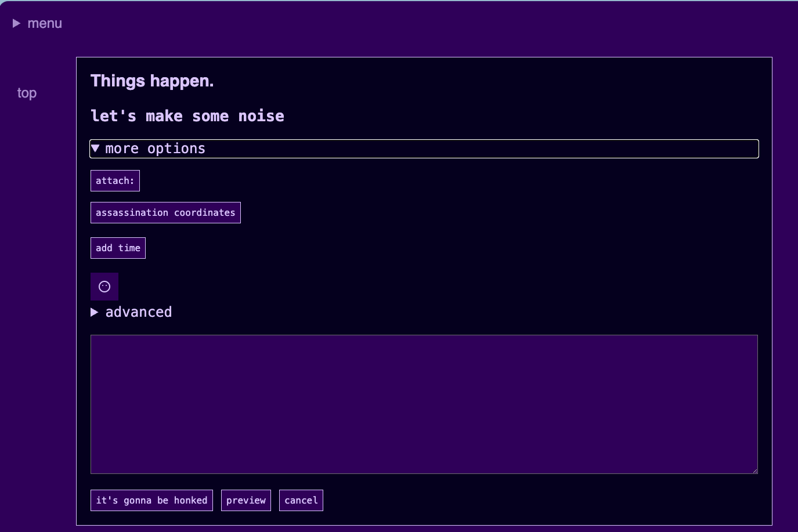Expand the "advanced" section
Image resolution: width=798 pixels, height=532 pixels.
click(x=138, y=312)
